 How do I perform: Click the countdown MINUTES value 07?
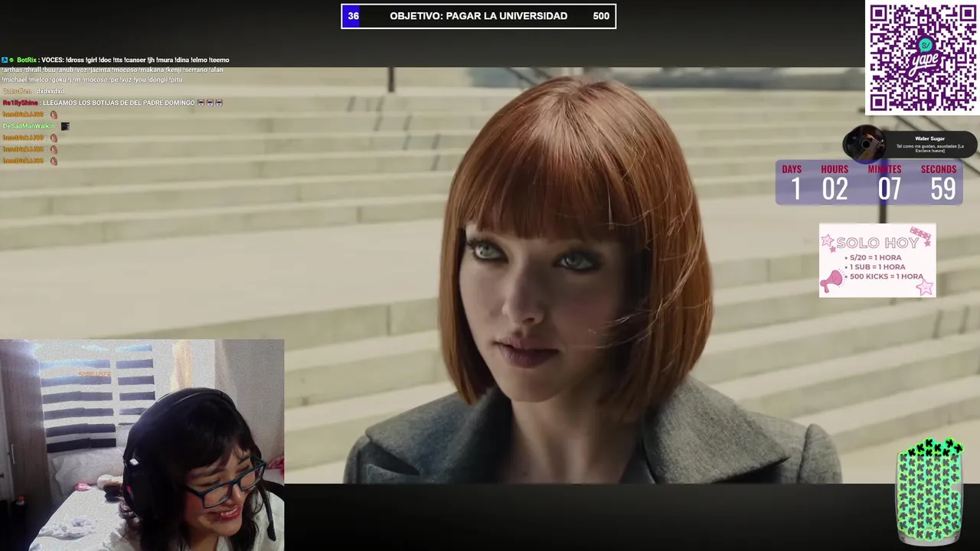coord(889,189)
